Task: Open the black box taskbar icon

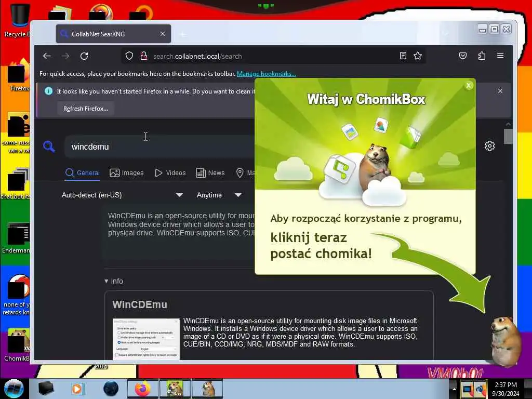Action: (x=46, y=389)
